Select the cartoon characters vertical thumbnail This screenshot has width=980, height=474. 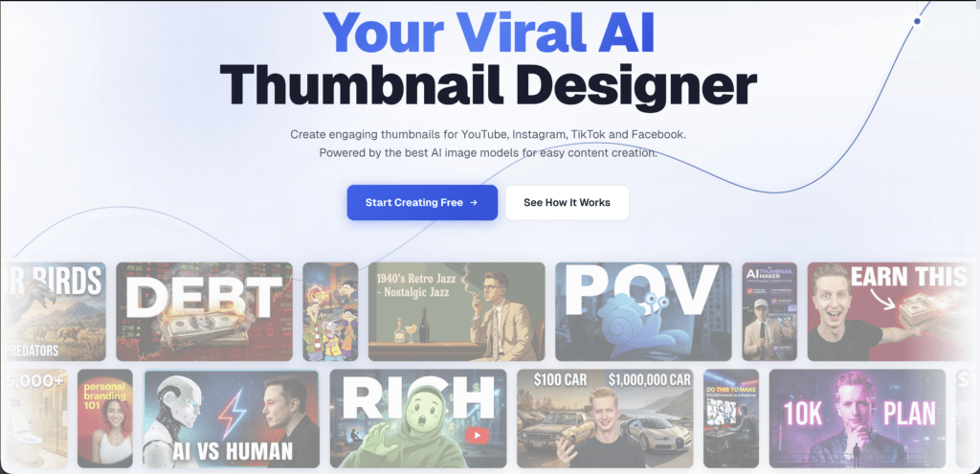[330, 311]
